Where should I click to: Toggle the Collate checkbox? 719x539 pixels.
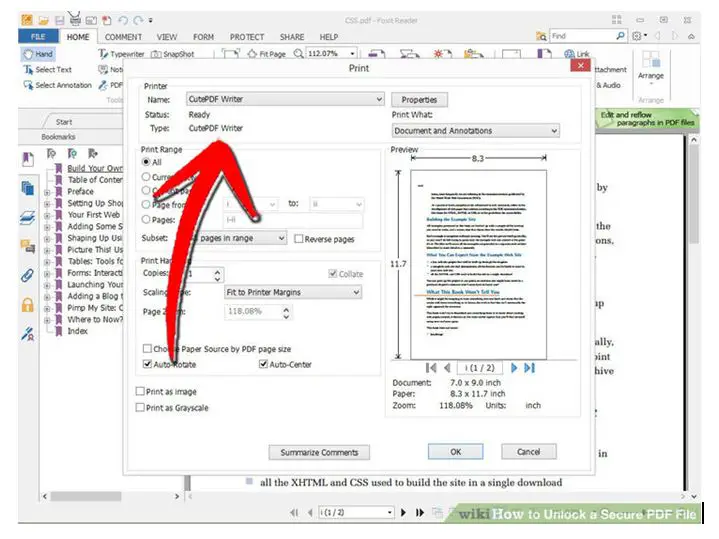pos(333,274)
